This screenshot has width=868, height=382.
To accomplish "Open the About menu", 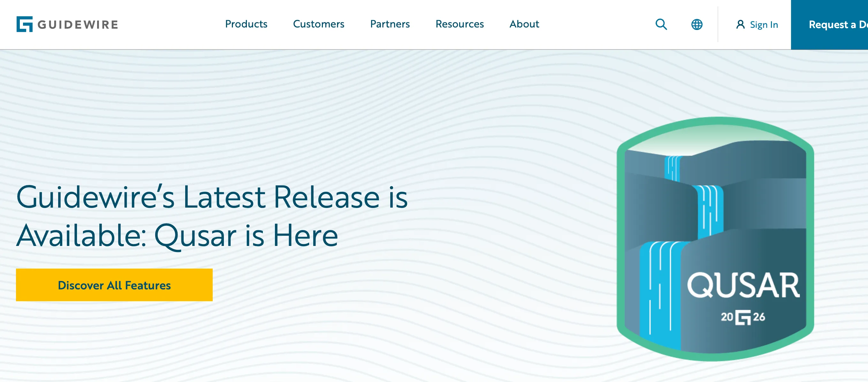I will [x=524, y=24].
